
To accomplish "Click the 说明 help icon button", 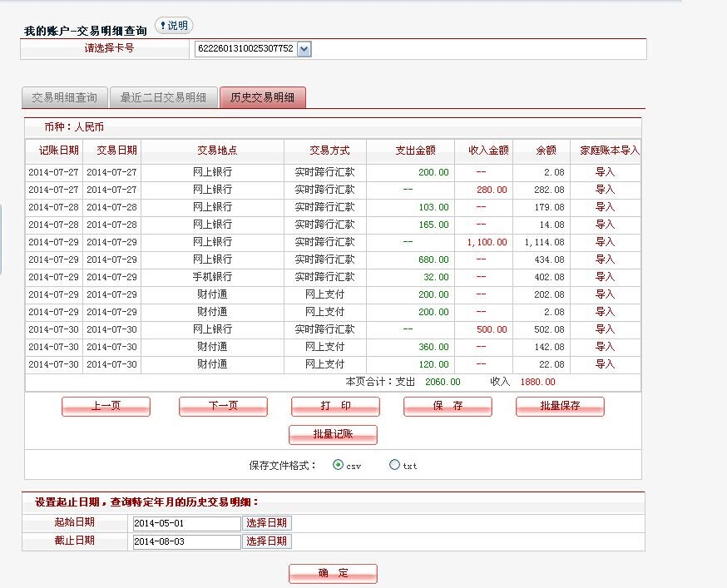I will [174, 26].
